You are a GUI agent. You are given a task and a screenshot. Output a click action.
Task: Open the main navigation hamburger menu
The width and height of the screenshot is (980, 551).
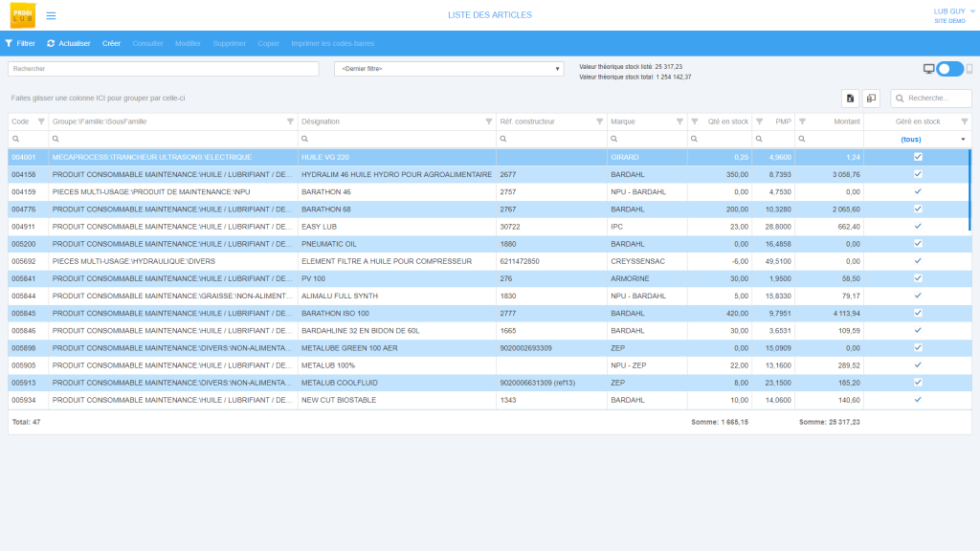pos(51,15)
